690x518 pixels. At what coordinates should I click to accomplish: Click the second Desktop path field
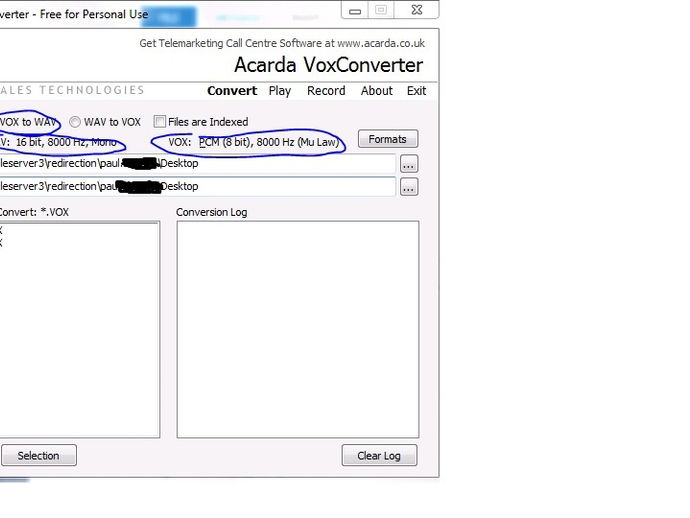(x=197, y=187)
